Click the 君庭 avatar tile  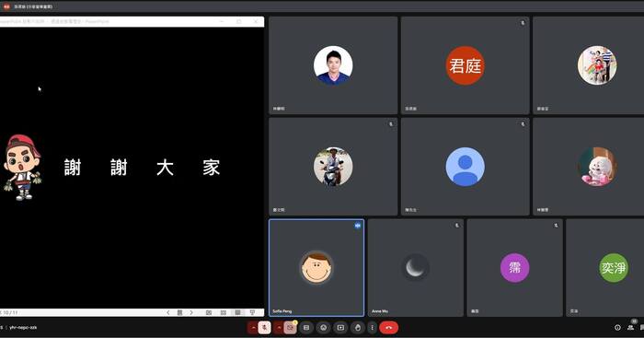[465, 65]
